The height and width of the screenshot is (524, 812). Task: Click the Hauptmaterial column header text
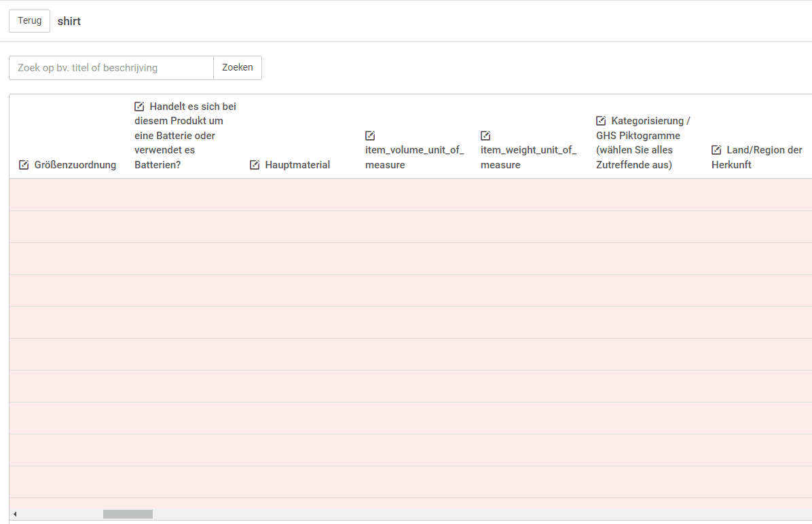click(x=297, y=165)
